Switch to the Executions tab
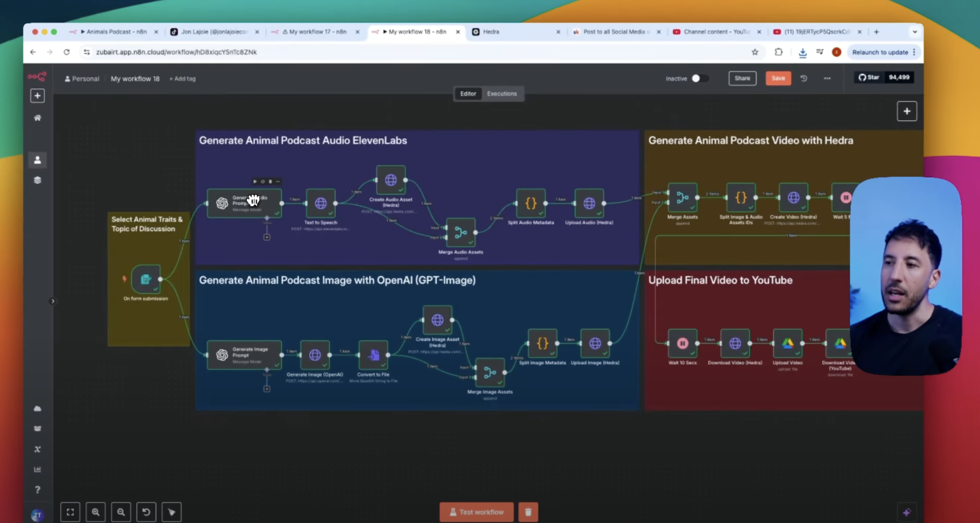The width and height of the screenshot is (980, 523). coord(502,93)
